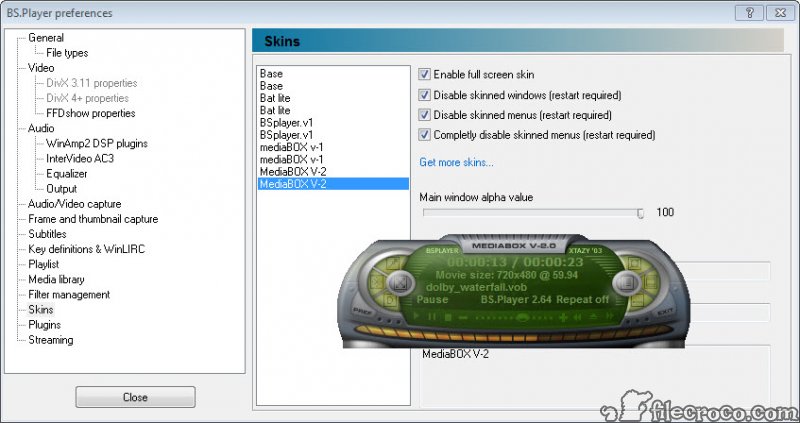This screenshot has width=800, height=423.
Task: Open WinAmp2 DSP plugins tree item
Action: click(96, 143)
